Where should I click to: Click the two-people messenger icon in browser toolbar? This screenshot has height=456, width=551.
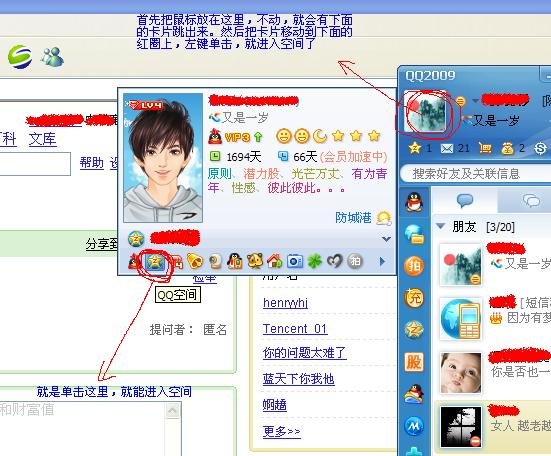coord(52,57)
